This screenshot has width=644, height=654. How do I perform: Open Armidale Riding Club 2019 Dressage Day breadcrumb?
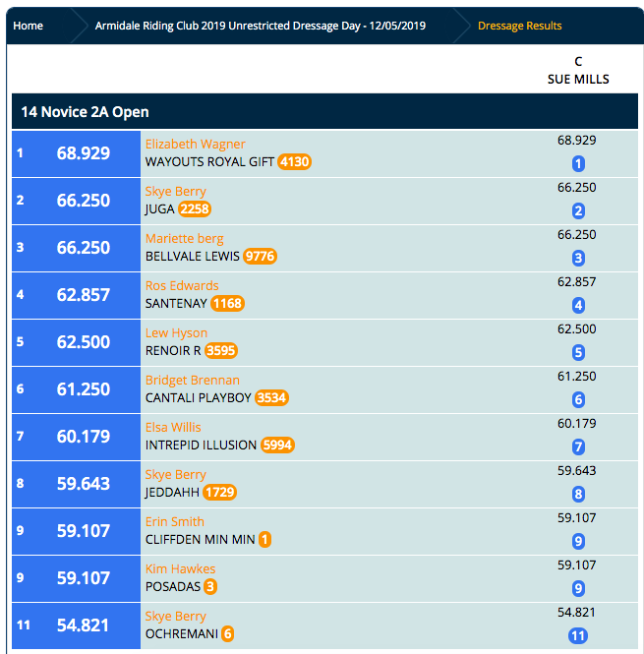261,26
